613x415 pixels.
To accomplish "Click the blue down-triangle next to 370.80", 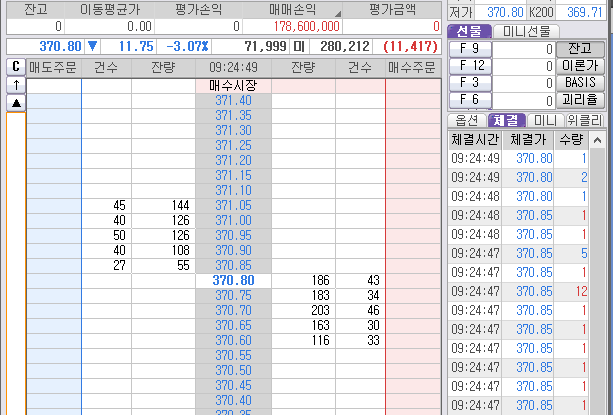I will point(92,47).
